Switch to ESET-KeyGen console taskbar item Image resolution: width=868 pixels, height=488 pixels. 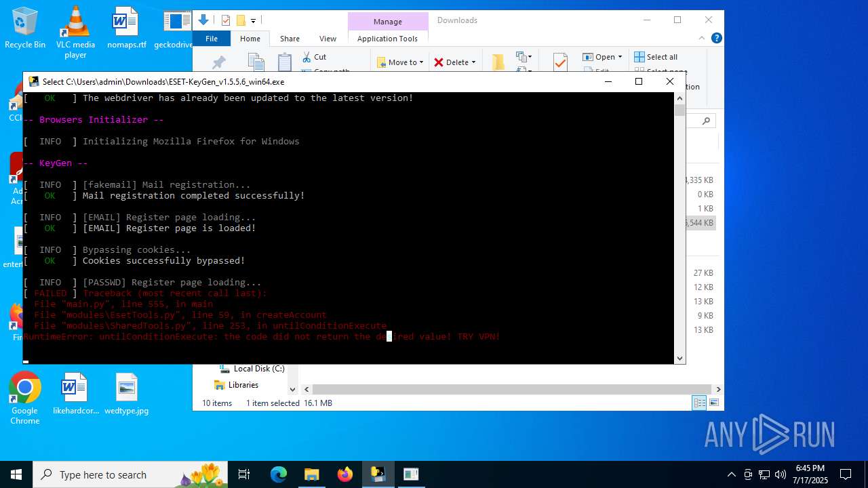[x=378, y=474]
